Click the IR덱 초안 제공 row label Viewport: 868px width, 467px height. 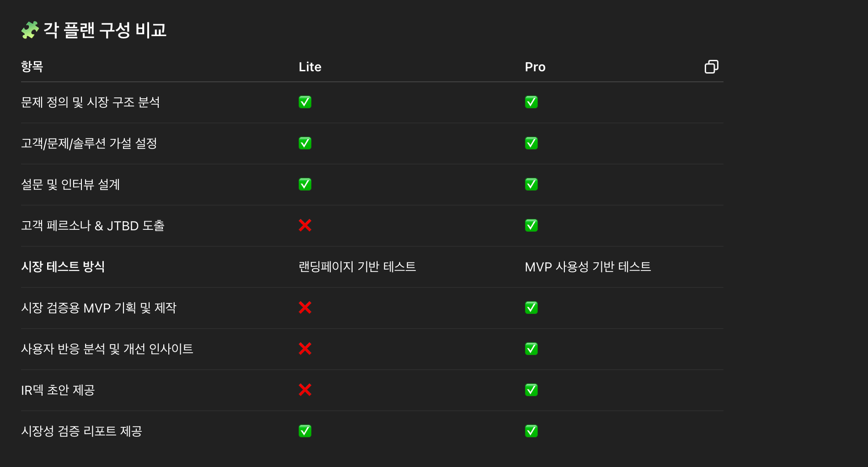[58, 390]
